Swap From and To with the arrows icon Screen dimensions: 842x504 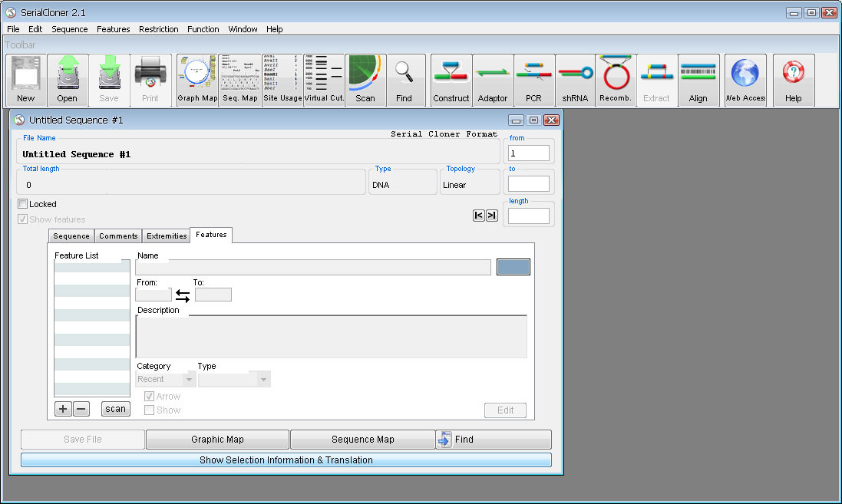tap(183, 296)
